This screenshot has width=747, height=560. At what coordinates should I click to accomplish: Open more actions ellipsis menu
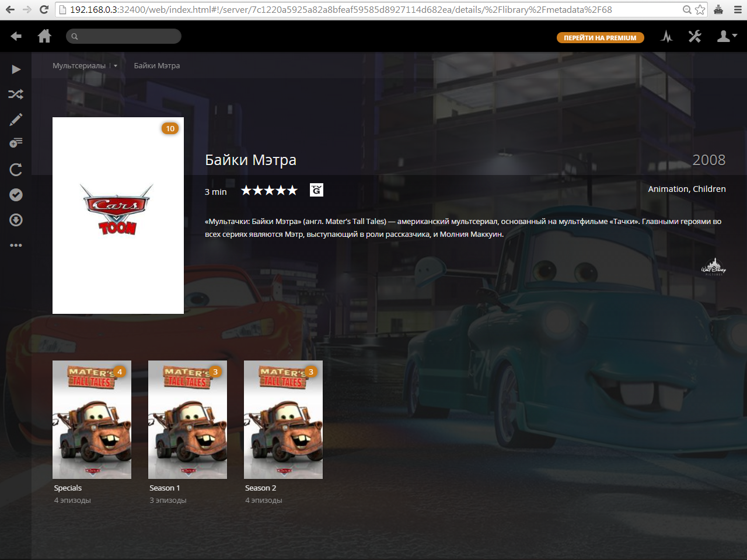tap(16, 245)
